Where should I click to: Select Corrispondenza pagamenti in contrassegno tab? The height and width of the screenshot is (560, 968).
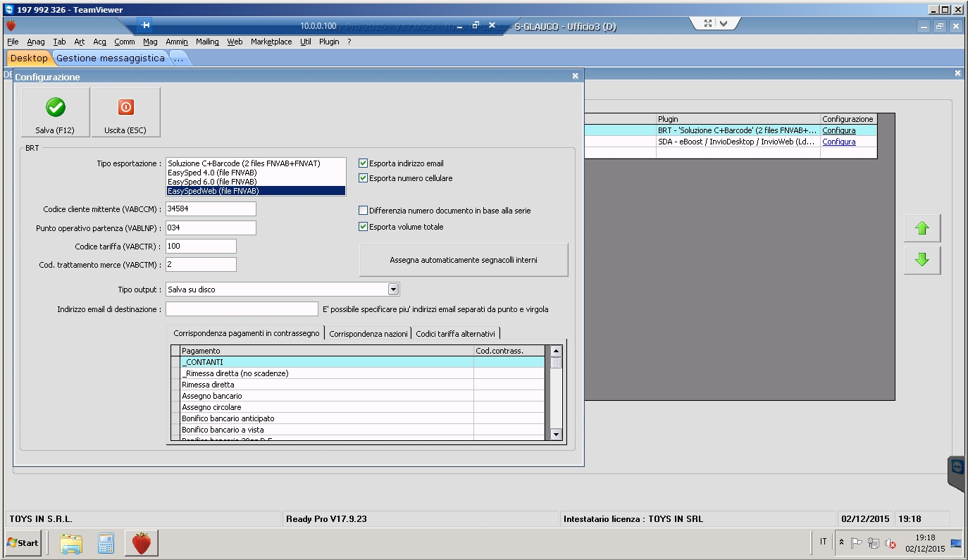coord(246,332)
